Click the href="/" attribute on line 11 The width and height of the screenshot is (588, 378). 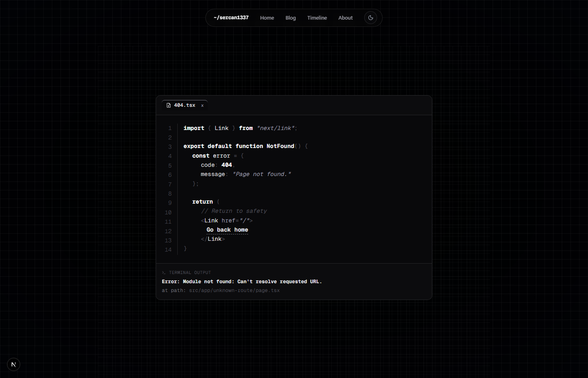coord(235,220)
